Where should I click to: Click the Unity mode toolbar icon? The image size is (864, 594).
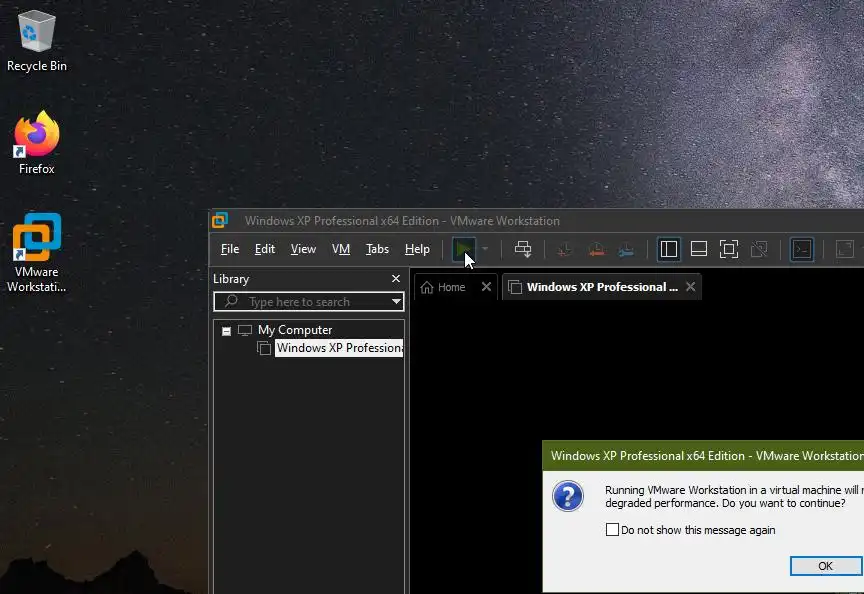tap(759, 249)
